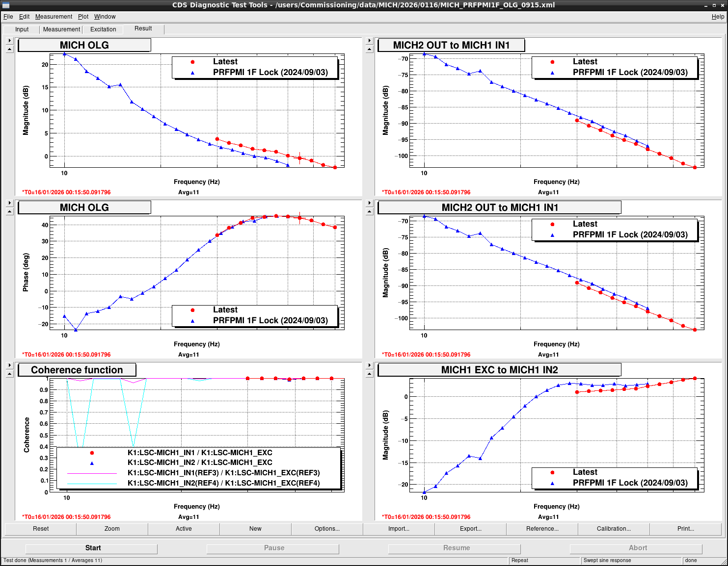
Task: Expand options panel via Coherence function right-arrow
Action: point(9,365)
